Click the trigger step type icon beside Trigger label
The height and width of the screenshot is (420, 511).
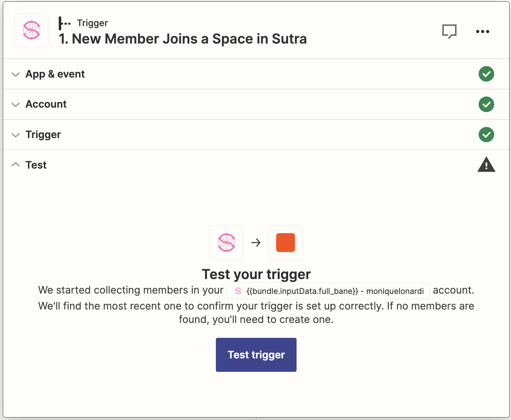tap(64, 23)
